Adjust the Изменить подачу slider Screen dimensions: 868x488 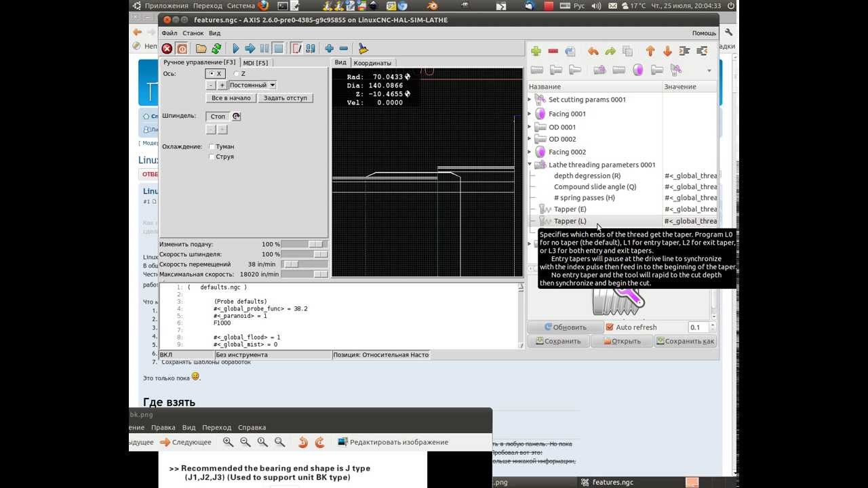point(304,244)
